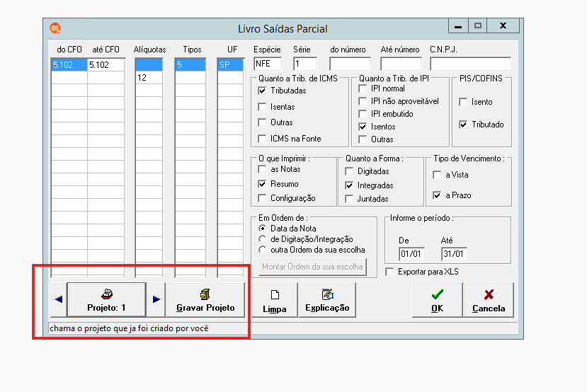Uncheck the Integradas checkbox

click(x=349, y=185)
